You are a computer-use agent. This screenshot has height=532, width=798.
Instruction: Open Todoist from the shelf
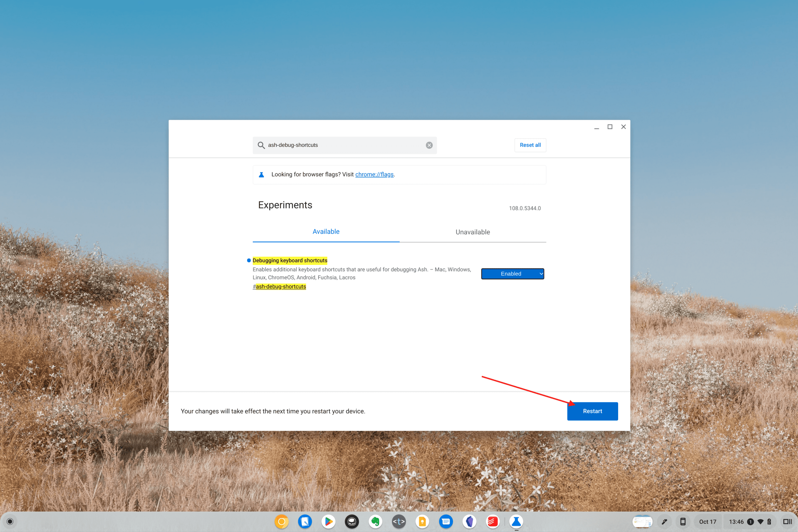click(x=492, y=521)
